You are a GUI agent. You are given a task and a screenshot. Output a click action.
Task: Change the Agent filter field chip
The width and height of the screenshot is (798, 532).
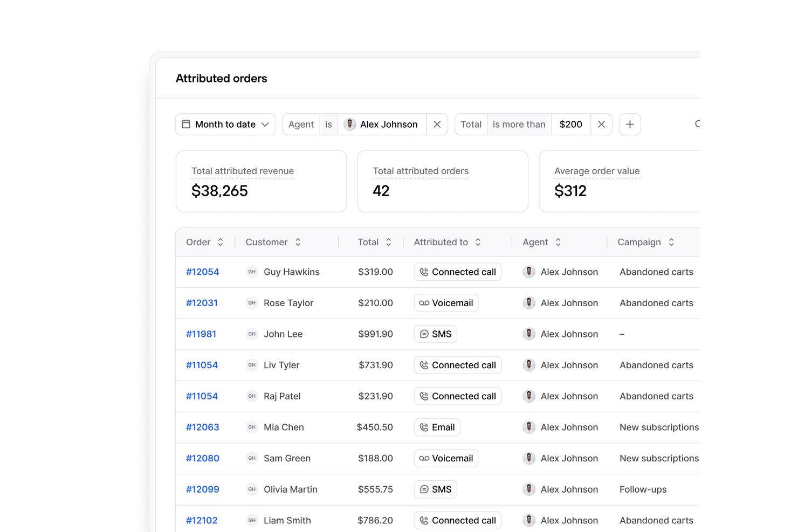301,125
